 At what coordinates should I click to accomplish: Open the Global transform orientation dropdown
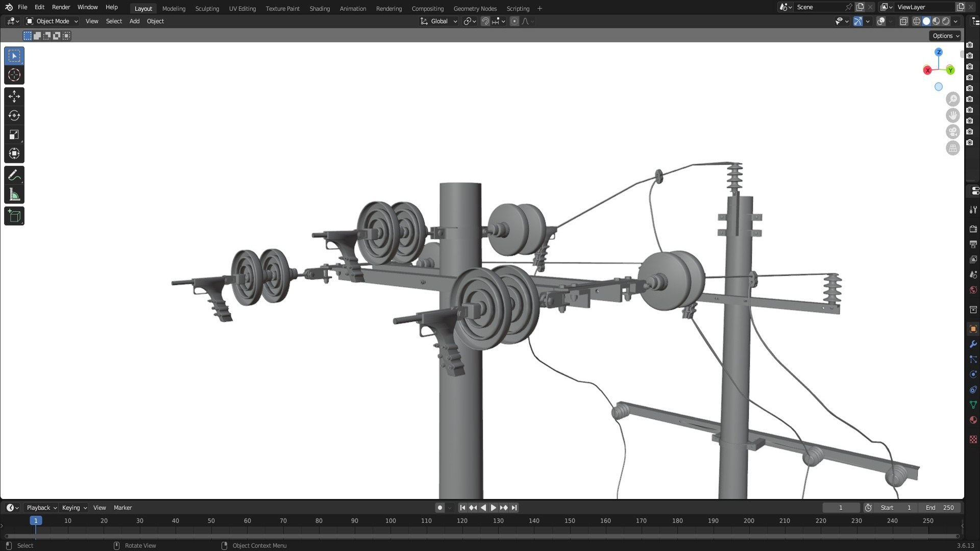pyautogui.click(x=439, y=21)
